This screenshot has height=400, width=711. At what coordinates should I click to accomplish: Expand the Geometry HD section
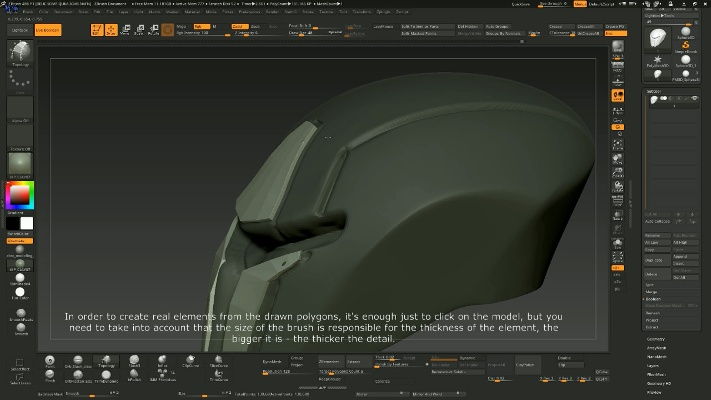(658, 382)
